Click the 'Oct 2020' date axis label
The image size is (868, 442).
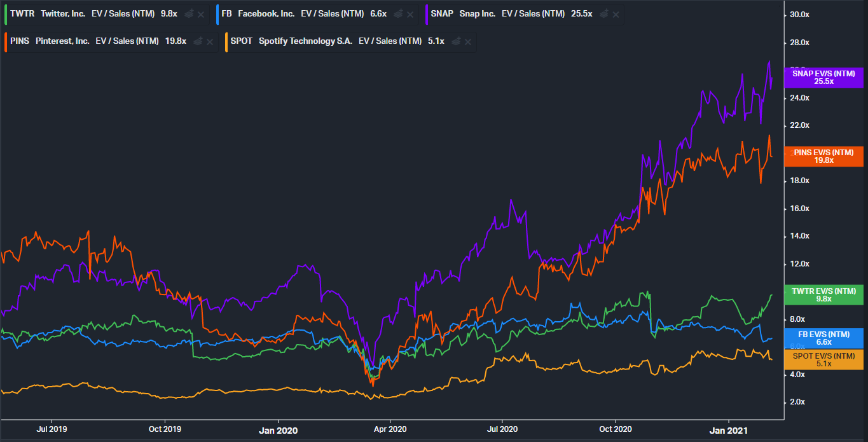coord(615,429)
